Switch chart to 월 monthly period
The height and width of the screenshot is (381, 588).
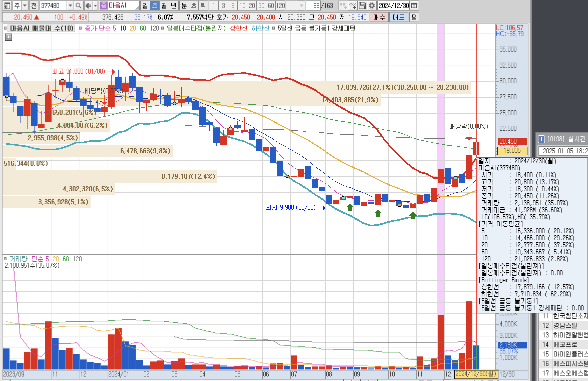[x=164, y=6]
